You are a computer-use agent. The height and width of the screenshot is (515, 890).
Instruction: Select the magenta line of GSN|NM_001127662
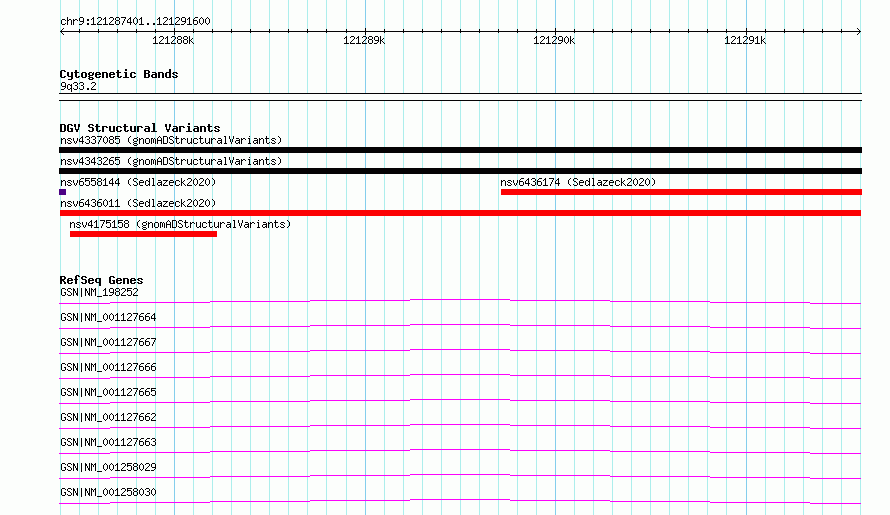point(460,426)
